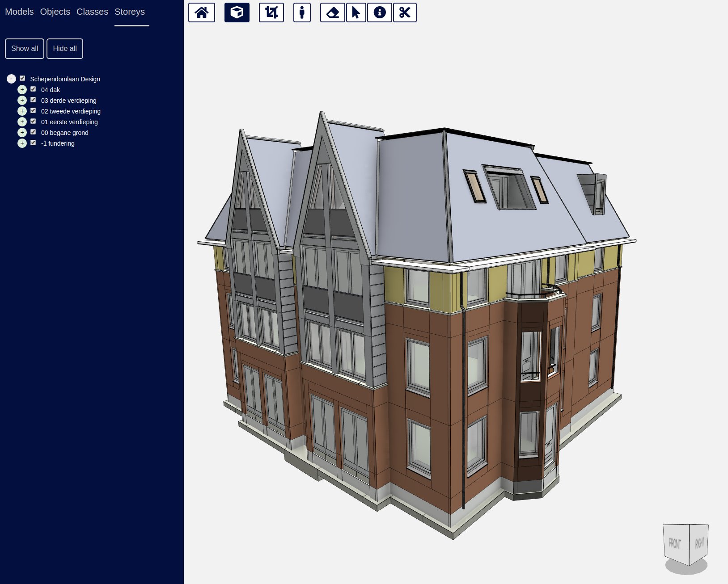Open the Classes tab
Screen dimensions: 728x584
(92, 12)
